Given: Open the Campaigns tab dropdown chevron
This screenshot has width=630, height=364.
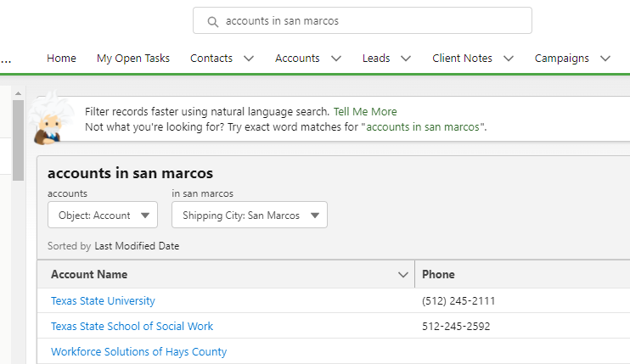Looking at the screenshot, I should tap(605, 59).
